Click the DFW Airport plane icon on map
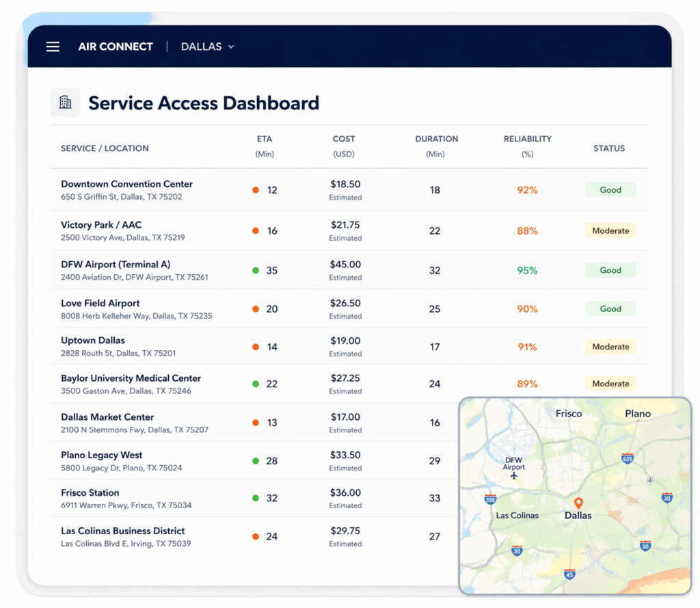Screen dimensions: 700x608 [x=514, y=476]
